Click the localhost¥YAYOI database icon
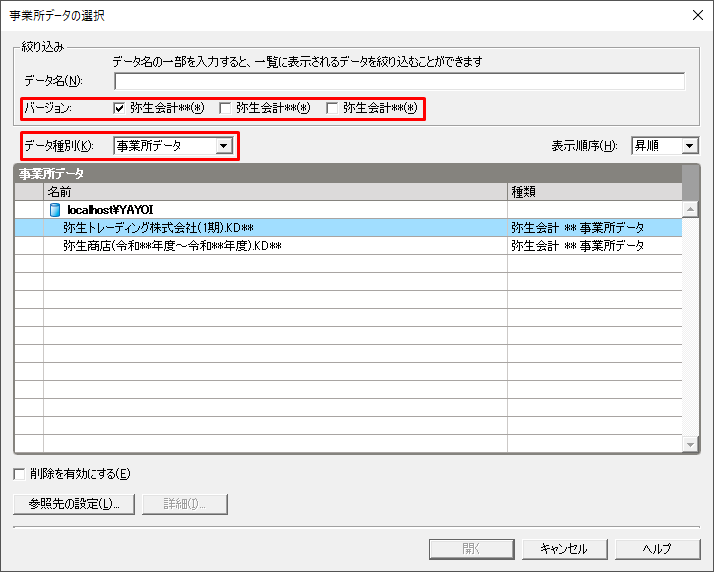The height and width of the screenshot is (572, 714). tap(55, 210)
